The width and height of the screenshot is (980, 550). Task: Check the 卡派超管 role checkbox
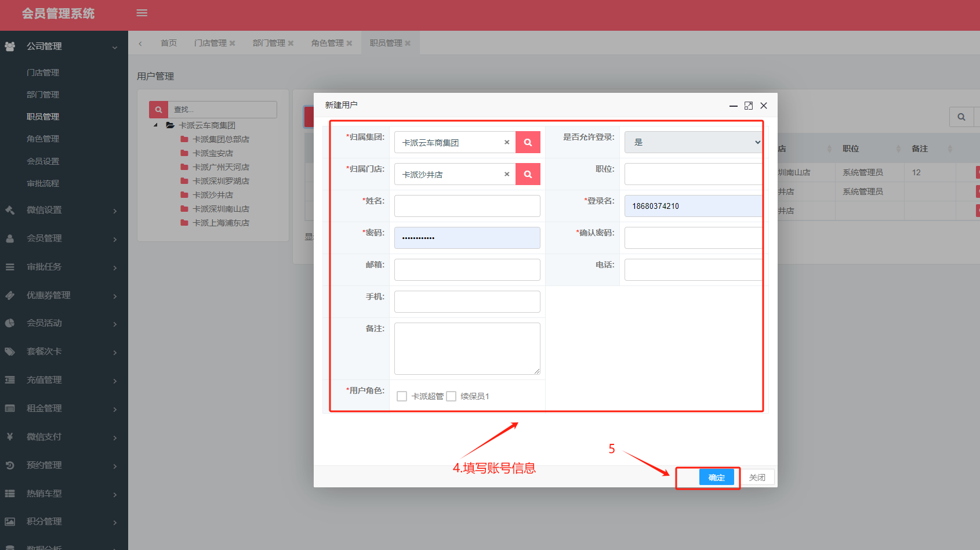pos(402,396)
